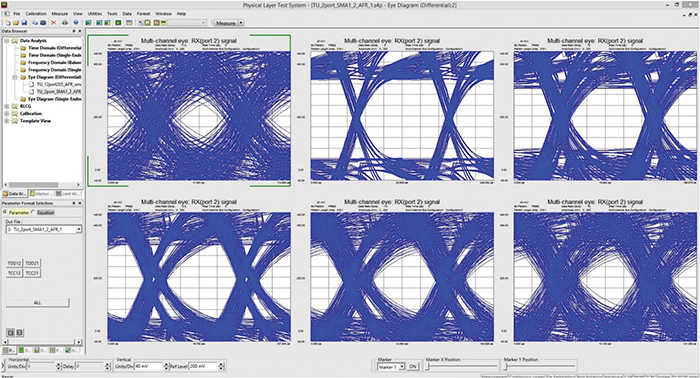Screen dimensions: 700x378
Task: Click the blue globe toolbar icon
Action: pyautogui.click(x=76, y=23)
